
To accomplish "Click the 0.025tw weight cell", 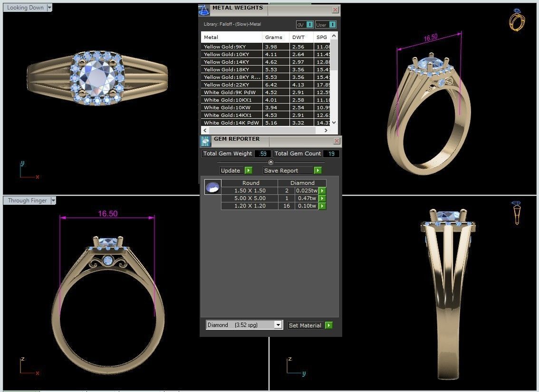I will coord(307,191).
